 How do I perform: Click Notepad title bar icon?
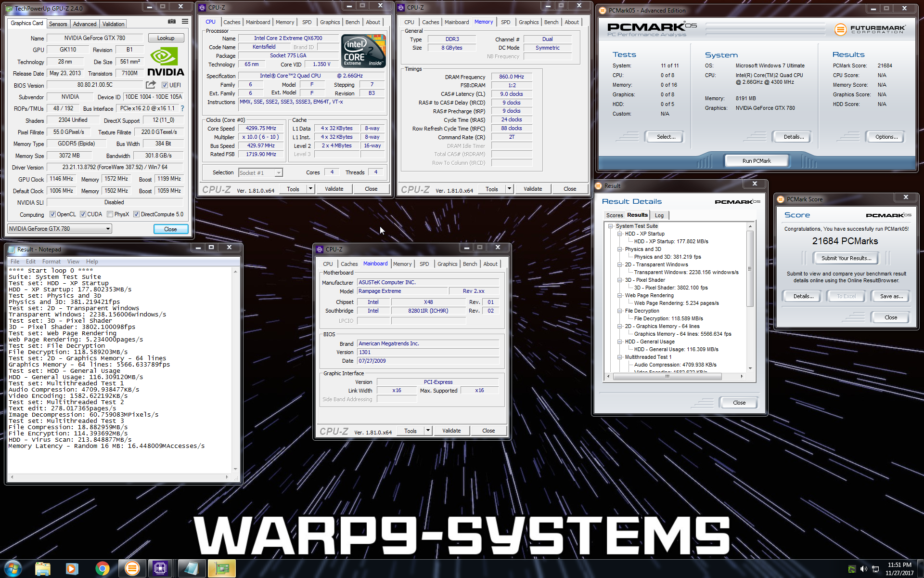(x=12, y=250)
